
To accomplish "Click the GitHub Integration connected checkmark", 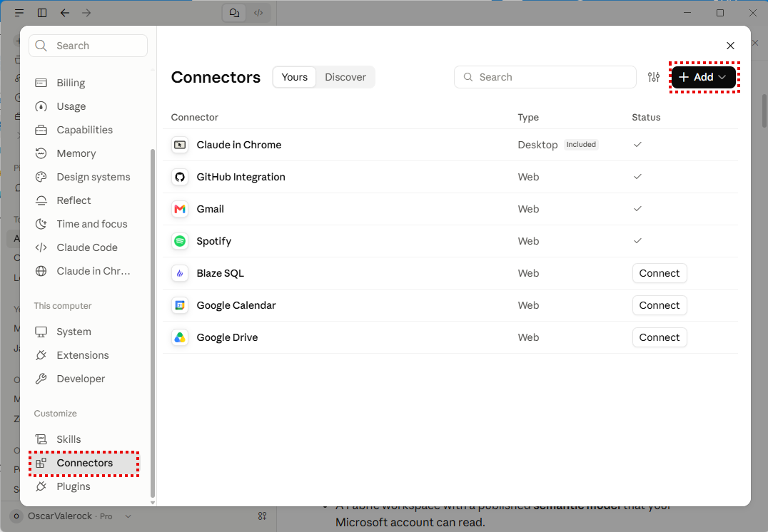I will [x=637, y=177].
